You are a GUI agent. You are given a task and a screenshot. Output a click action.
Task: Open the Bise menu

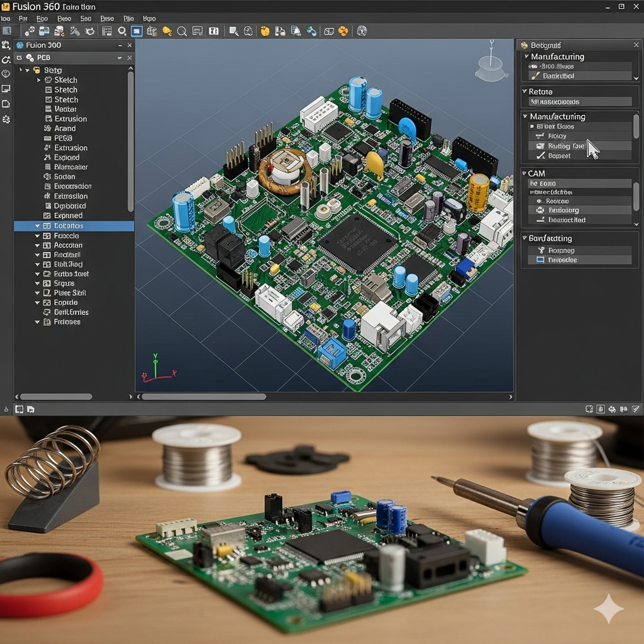(107, 18)
